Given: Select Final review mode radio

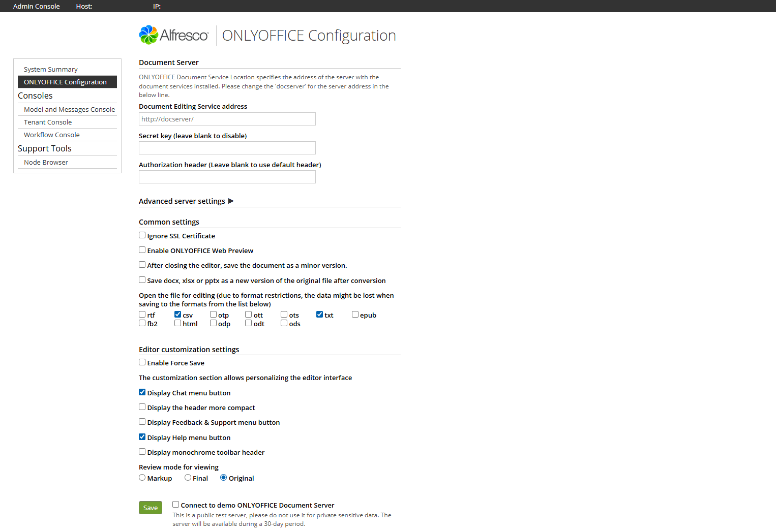Looking at the screenshot, I should click(x=188, y=478).
